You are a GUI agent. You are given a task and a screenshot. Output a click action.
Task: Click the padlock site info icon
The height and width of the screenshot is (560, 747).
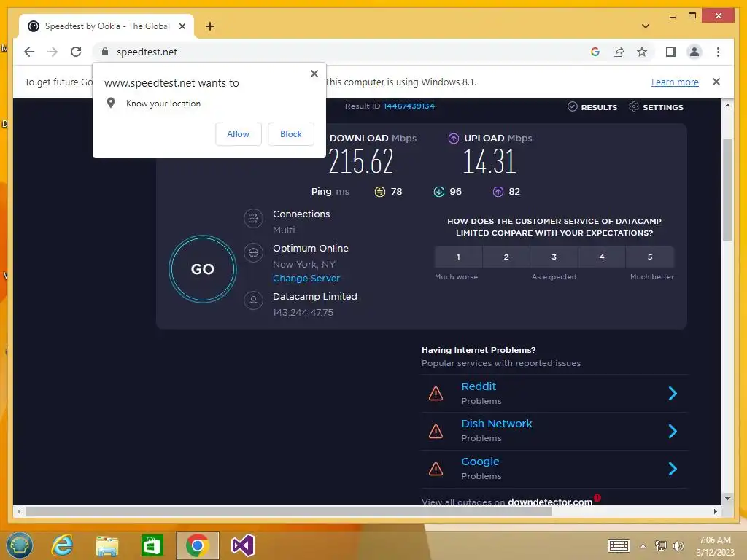click(105, 52)
